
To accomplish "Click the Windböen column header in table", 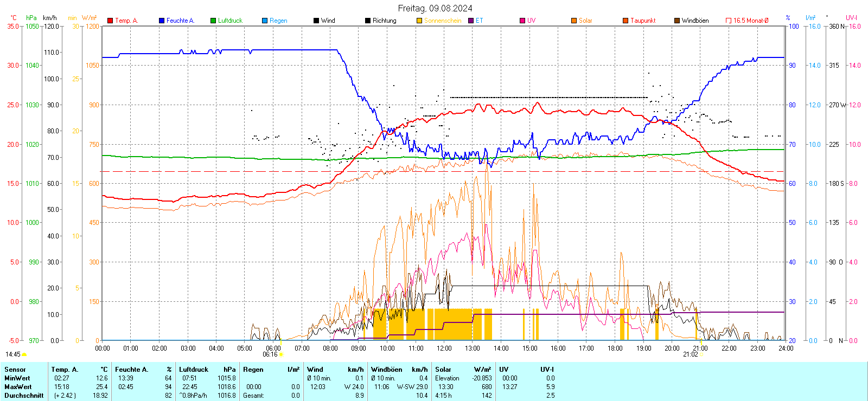I will (x=387, y=370).
